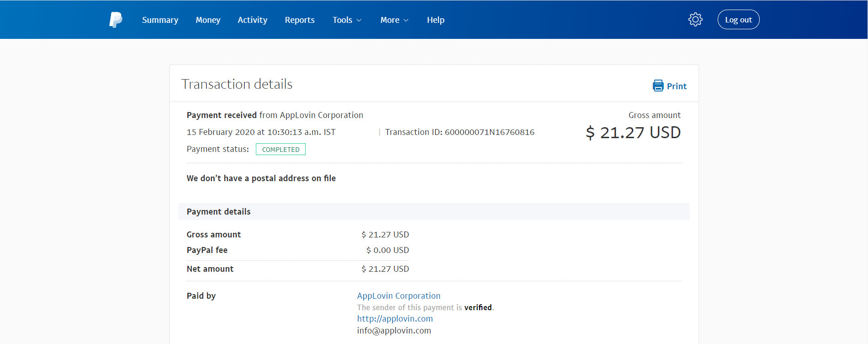The height and width of the screenshot is (344, 868).
Task: Open the Reports page
Action: pyautogui.click(x=300, y=20)
